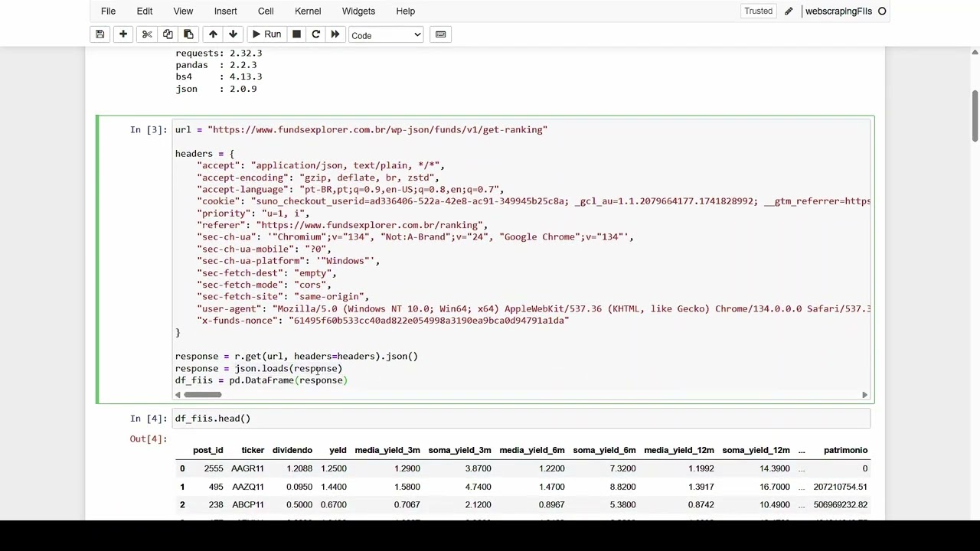This screenshot has width=980, height=551.
Task: Click the AAZQ11 ticker cell
Action: (247, 487)
